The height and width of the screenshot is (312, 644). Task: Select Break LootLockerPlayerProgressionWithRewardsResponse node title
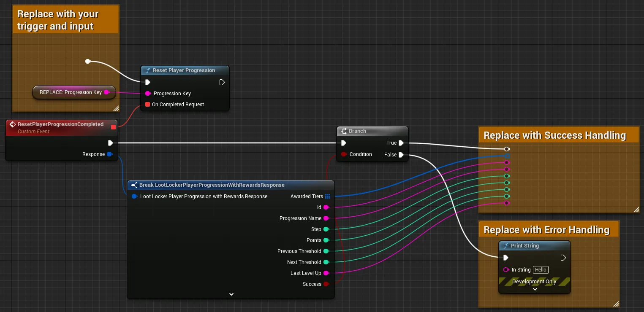(x=212, y=185)
